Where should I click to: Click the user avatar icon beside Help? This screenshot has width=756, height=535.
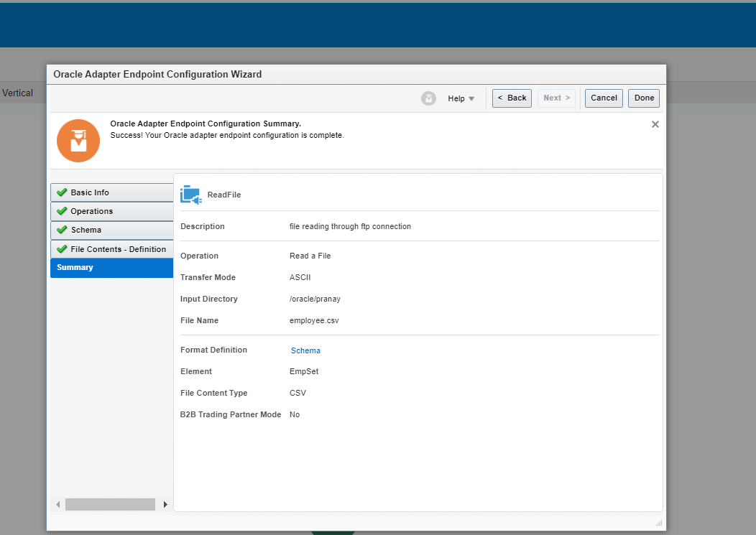(x=429, y=98)
